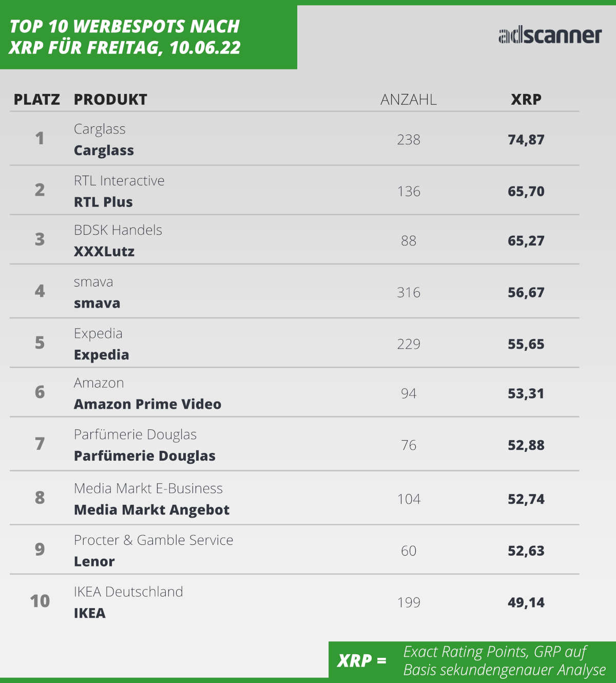Image resolution: width=616 pixels, height=683 pixels.
Task: Select the RTL Plus product name
Action: 103,202
